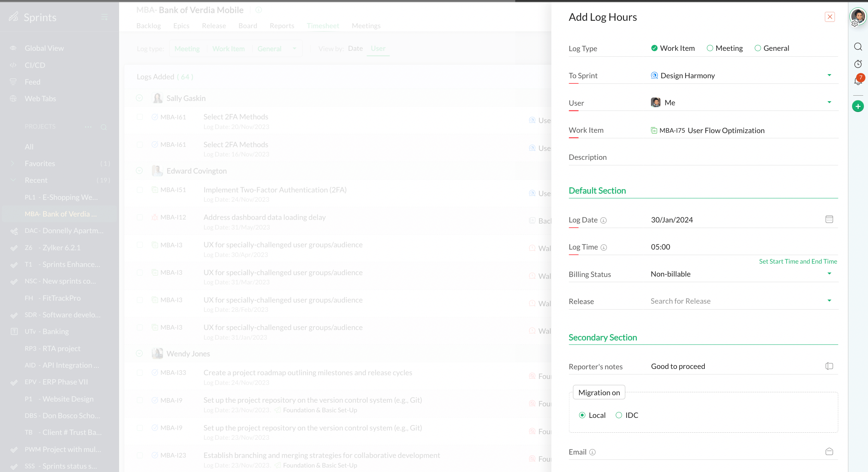Collapse the Recent projects list

pyautogui.click(x=13, y=180)
